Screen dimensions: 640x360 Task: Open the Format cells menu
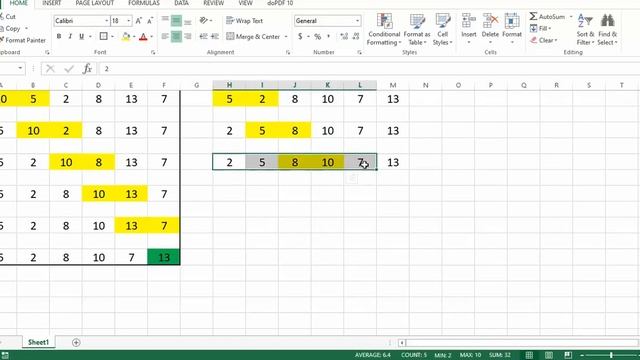(512, 29)
